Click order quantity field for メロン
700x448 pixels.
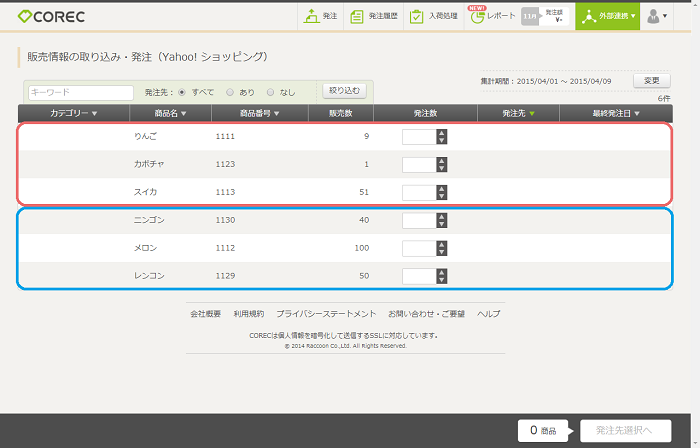click(x=419, y=248)
